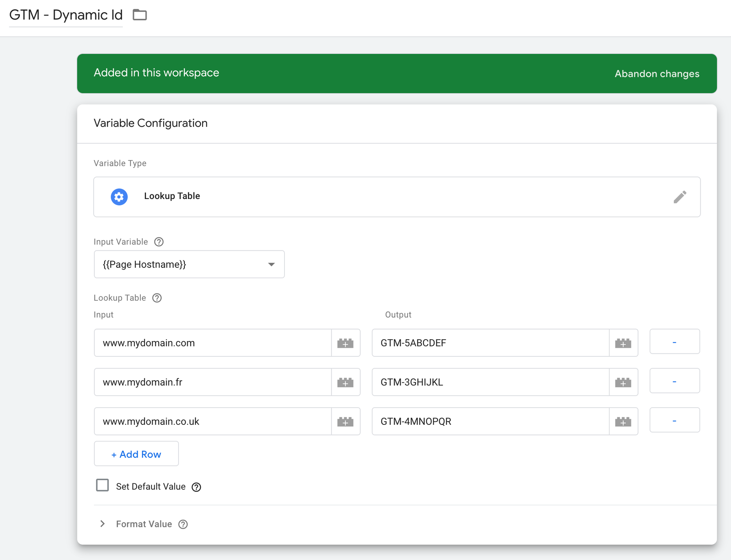The width and height of the screenshot is (731, 560).
Task: Click Abandon changes
Action: (x=657, y=74)
